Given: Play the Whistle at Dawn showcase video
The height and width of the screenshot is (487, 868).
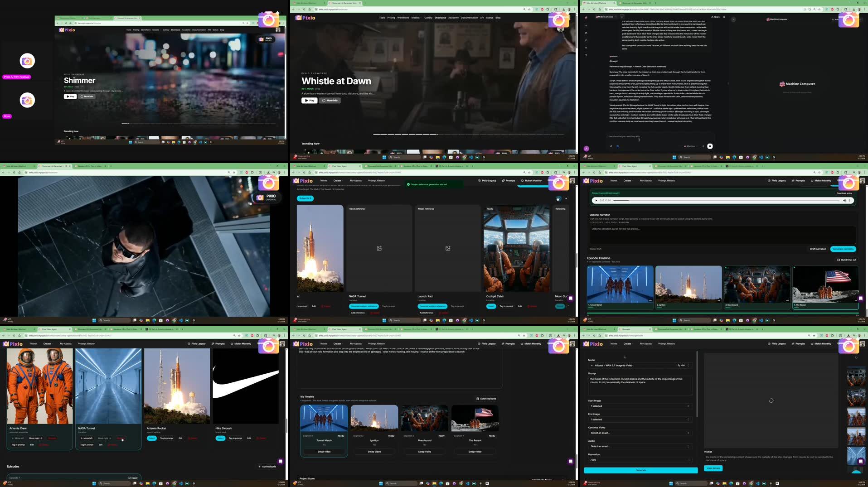Looking at the screenshot, I should click(x=309, y=100).
